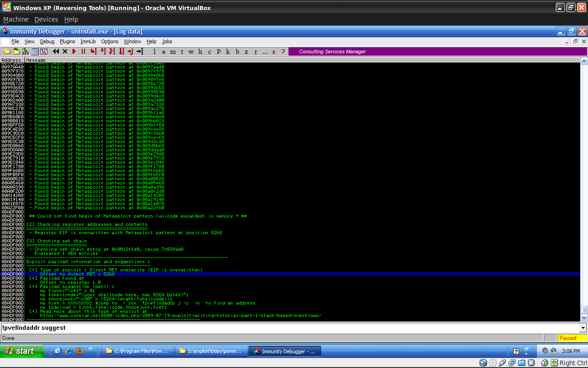The width and height of the screenshot is (588, 368).
Task: Open the Plugins menu
Action: click(67, 41)
